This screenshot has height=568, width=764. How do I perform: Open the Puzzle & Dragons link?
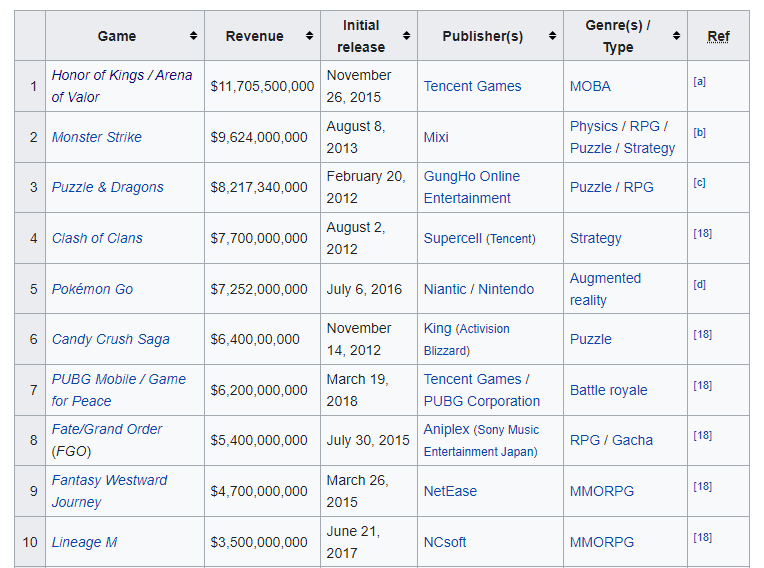(x=108, y=187)
